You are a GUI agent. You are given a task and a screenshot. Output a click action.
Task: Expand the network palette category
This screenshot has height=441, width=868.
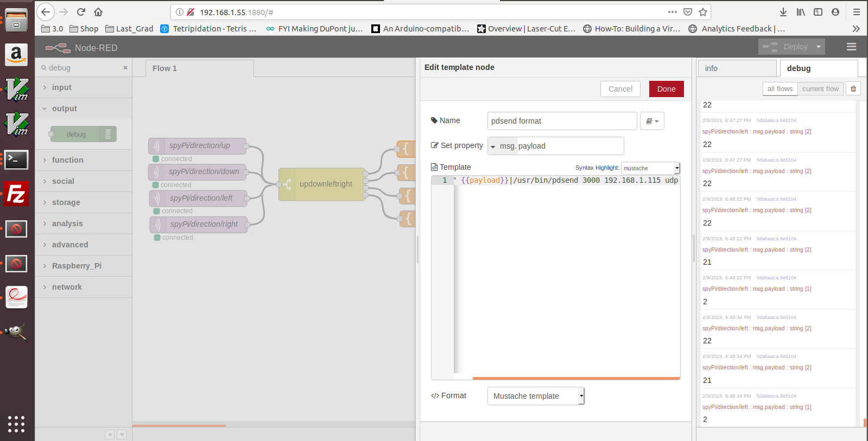(x=84, y=287)
